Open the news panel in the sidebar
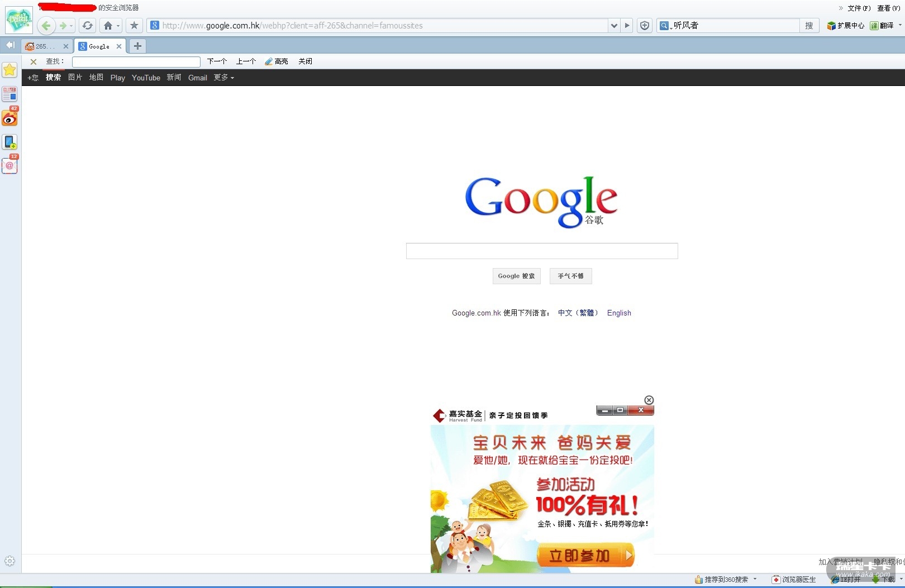 9,94
